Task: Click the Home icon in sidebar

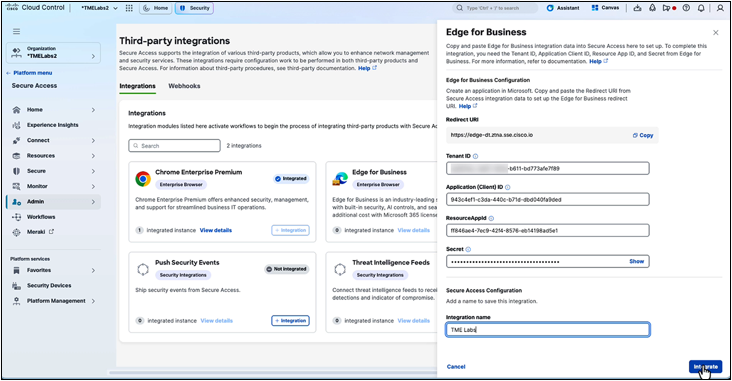Action: click(x=16, y=110)
